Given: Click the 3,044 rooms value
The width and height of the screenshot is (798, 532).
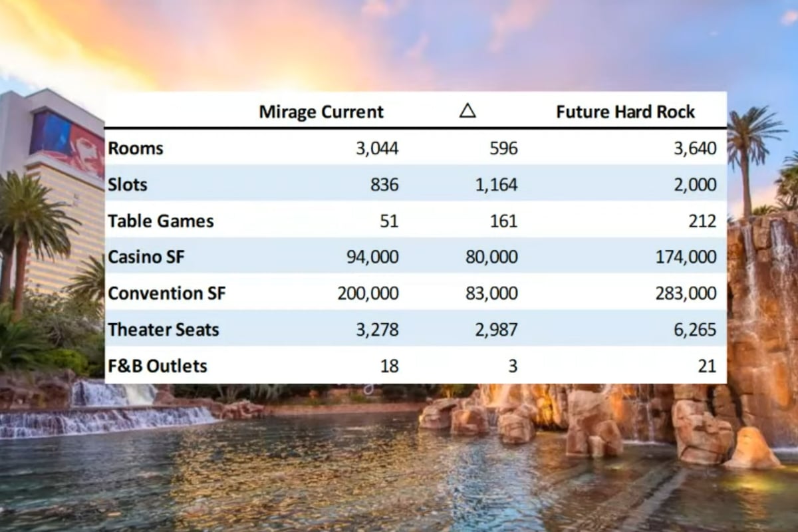Looking at the screenshot, I should (x=376, y=148).
